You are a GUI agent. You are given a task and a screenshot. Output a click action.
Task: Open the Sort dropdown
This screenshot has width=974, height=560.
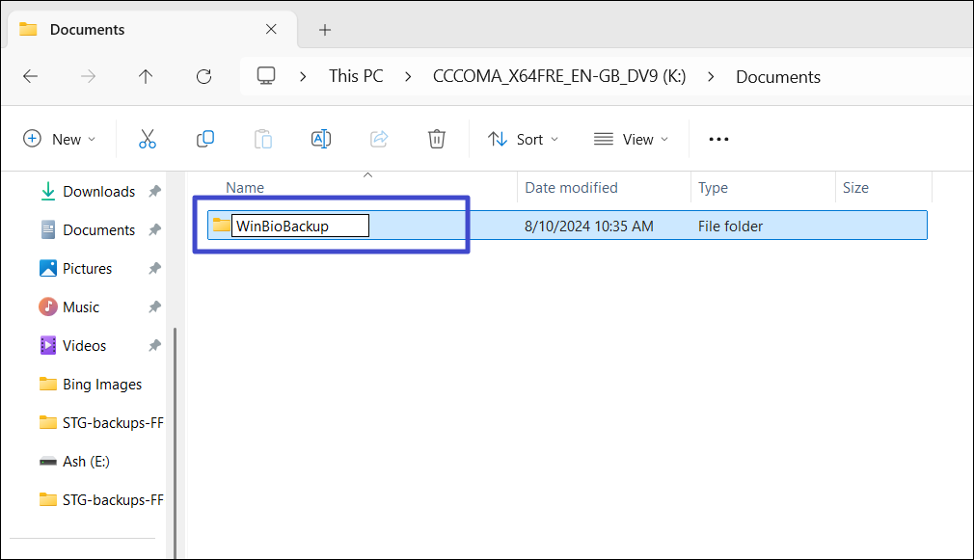(523, 139)
